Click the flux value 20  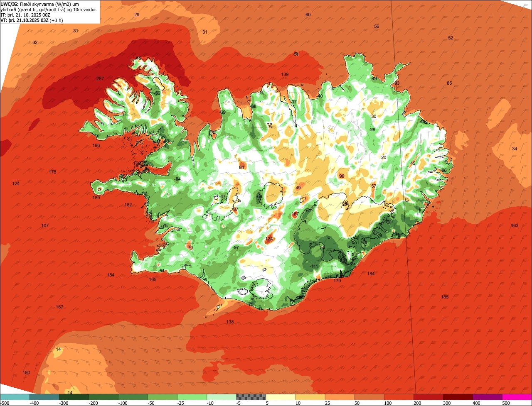tap(384, 157)
